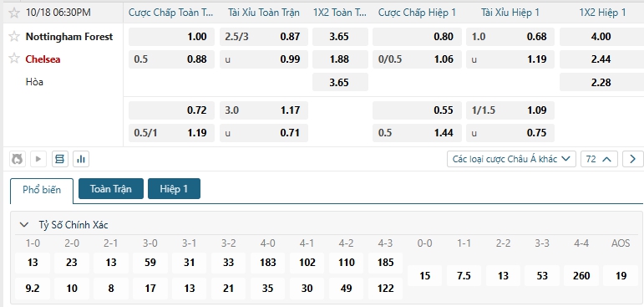This screenshot has height=307, width=644.
Task: Switch to the Hiệp 1 tab
Action: coord(174,189)
